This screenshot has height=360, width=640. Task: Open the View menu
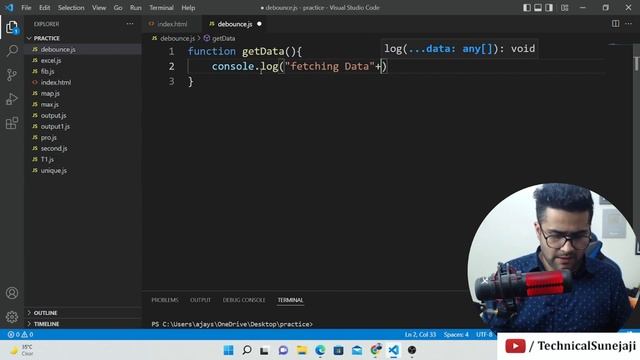coord(99,7)
